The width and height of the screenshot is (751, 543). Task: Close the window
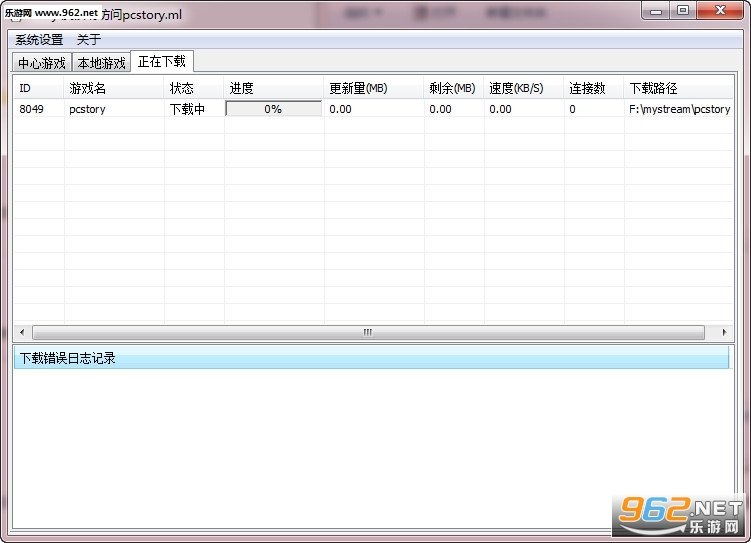click(x=720, y=11)
